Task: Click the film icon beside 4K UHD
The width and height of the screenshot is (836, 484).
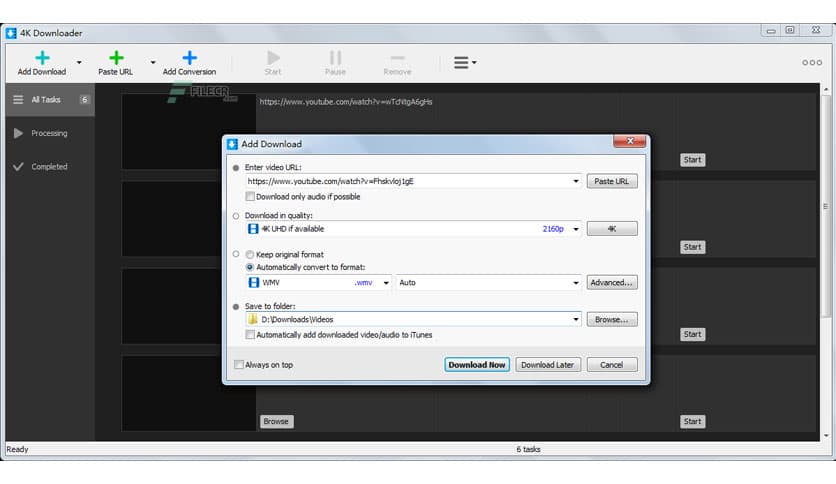Action: point(253,229)
